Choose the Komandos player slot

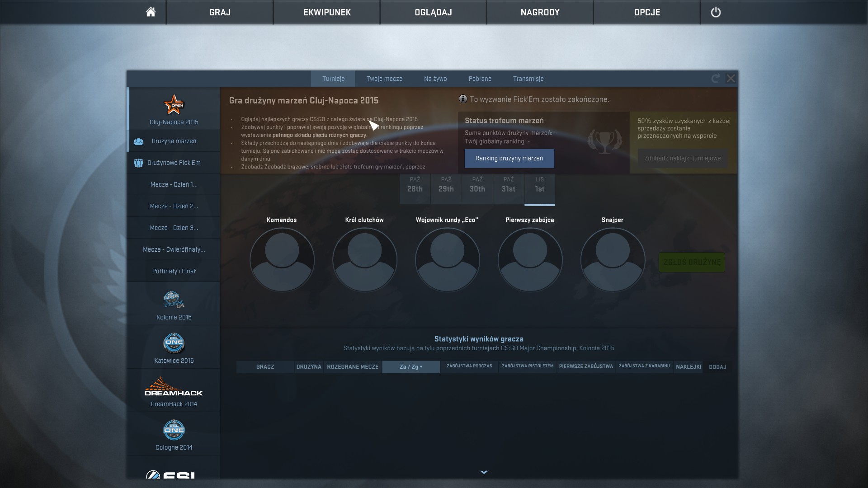pos(282,260)
